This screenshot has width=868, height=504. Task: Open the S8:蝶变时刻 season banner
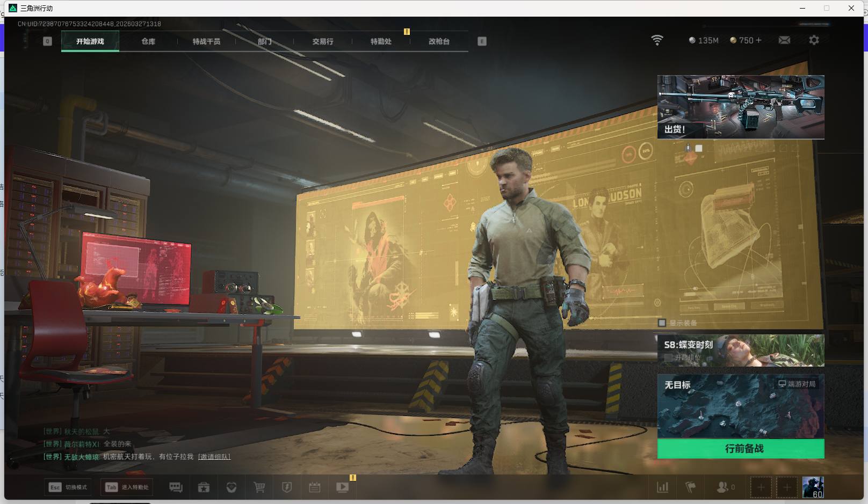[x=741, y=350]
